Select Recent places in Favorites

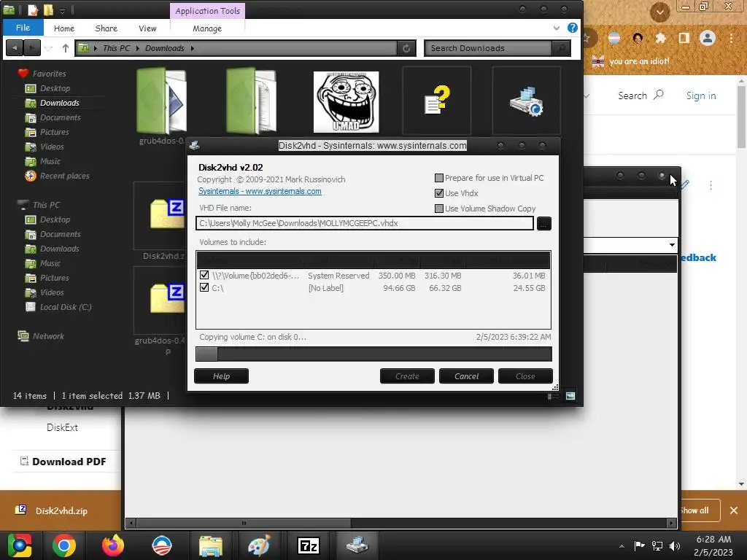point(64,176)
